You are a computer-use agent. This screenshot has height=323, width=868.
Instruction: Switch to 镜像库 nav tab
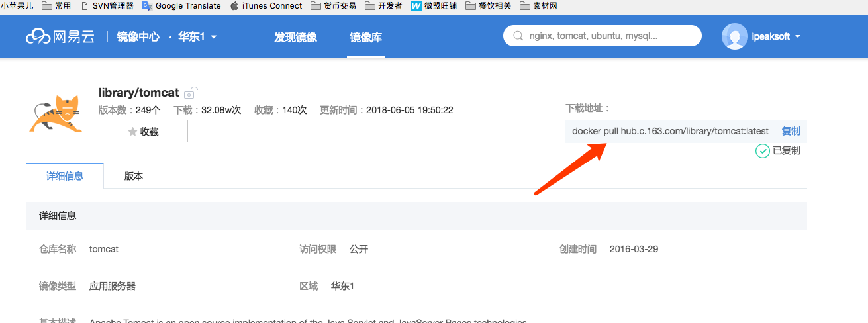366,37
